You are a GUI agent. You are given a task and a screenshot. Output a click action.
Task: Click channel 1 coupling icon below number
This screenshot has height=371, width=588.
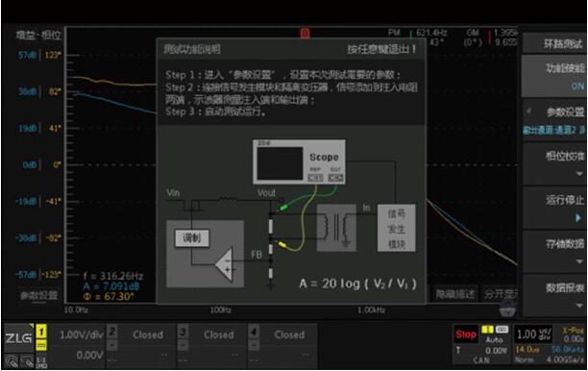41,345
